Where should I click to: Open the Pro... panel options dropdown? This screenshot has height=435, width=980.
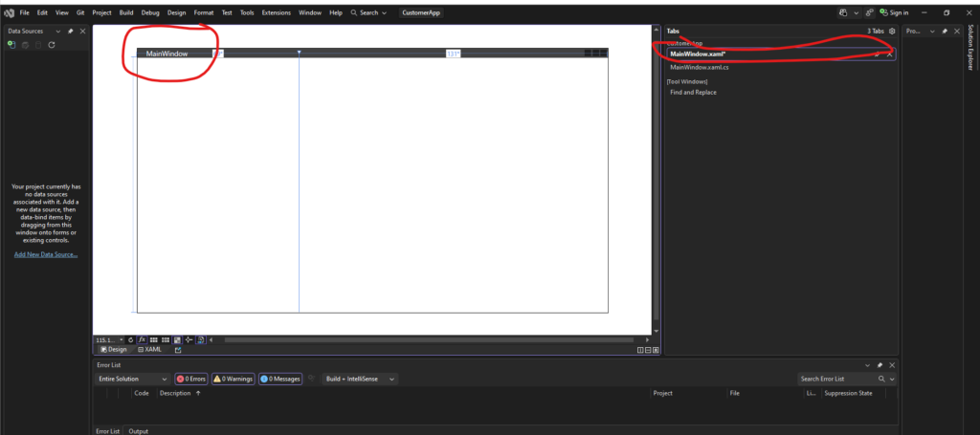(x=932, y=32)
